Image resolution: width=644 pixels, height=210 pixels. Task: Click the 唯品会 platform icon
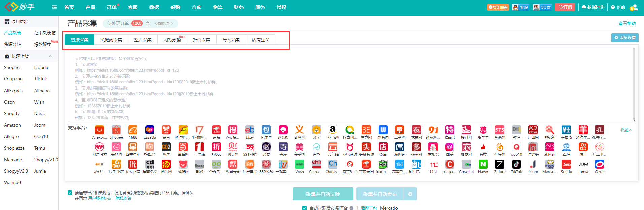click(450, 130)
